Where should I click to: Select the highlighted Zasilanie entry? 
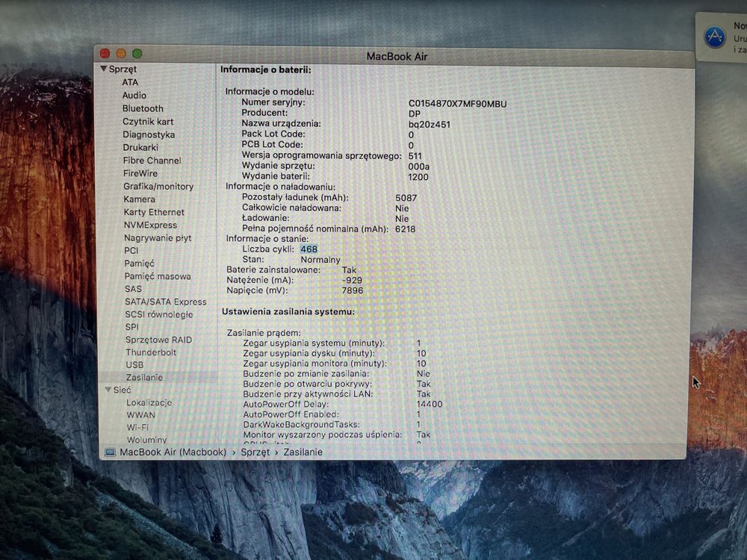point(144,377)
